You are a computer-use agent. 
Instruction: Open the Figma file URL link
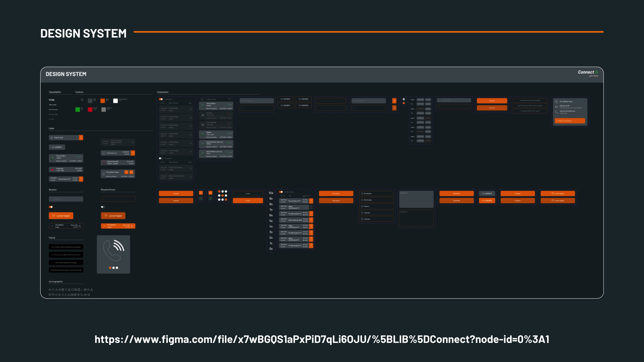point(322,339)
